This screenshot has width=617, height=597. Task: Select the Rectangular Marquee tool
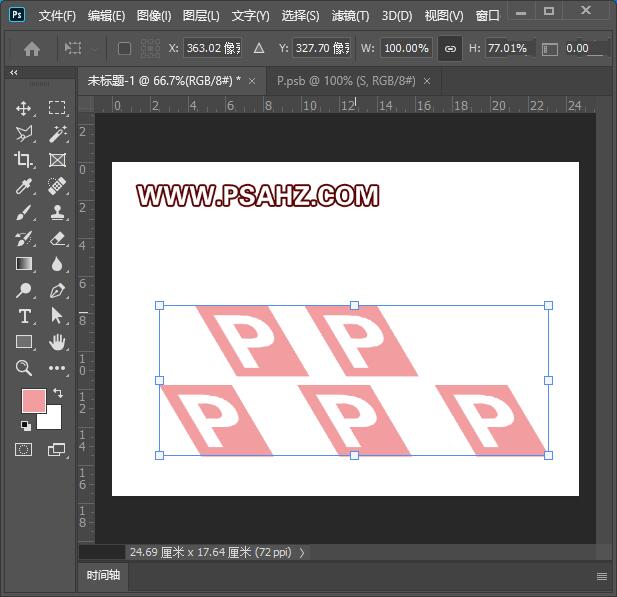tap(57, 108)
